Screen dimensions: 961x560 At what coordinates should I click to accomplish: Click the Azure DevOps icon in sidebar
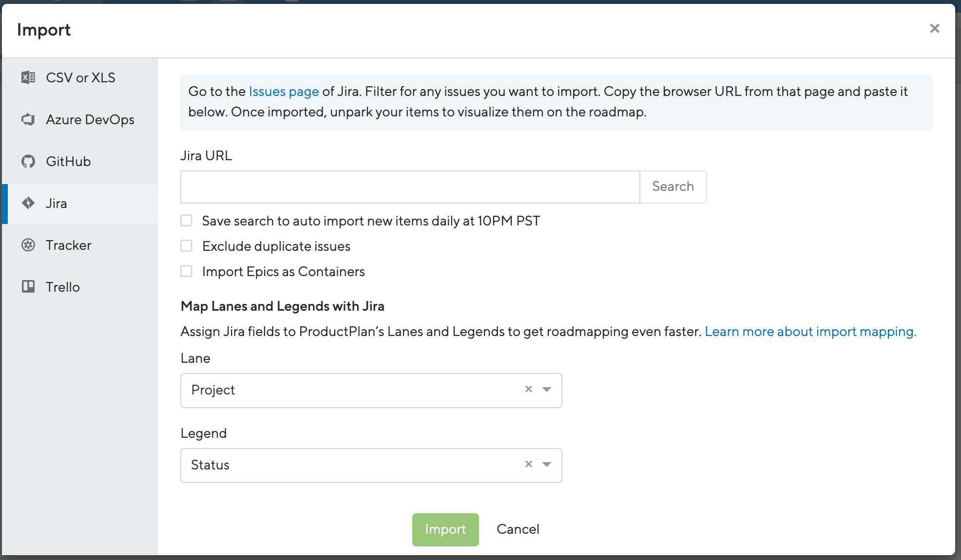[28, 119]
